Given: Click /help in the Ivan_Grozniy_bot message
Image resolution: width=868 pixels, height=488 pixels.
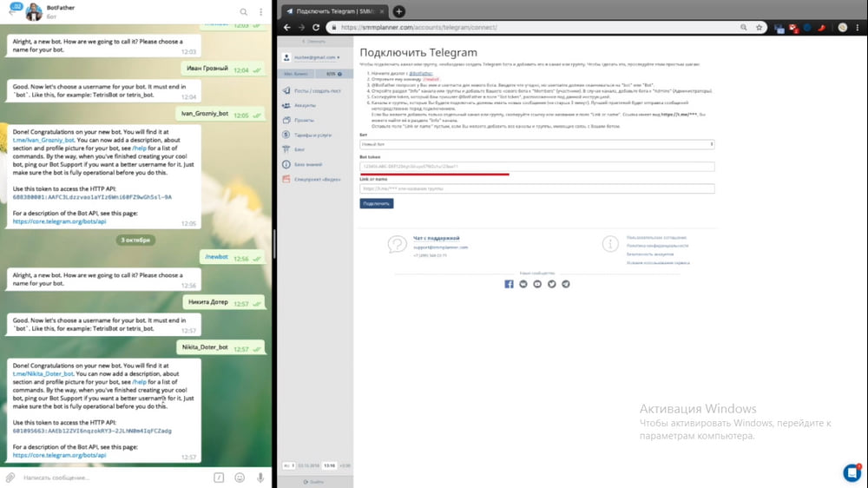Looking at the screenshot, I should 140,148.
